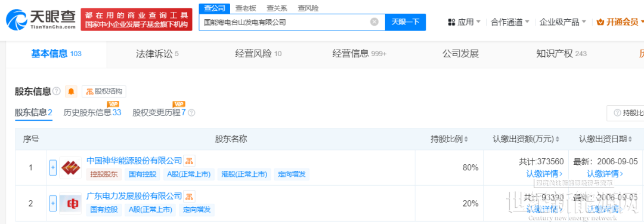Open 认缴详情 under 共计:373560
644x224 pixels.
(544, 174)
